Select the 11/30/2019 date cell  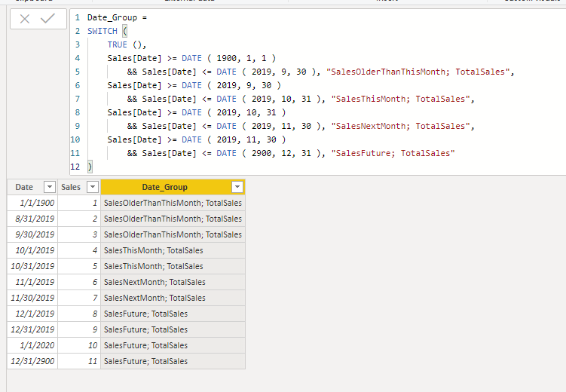coord(32,299)
